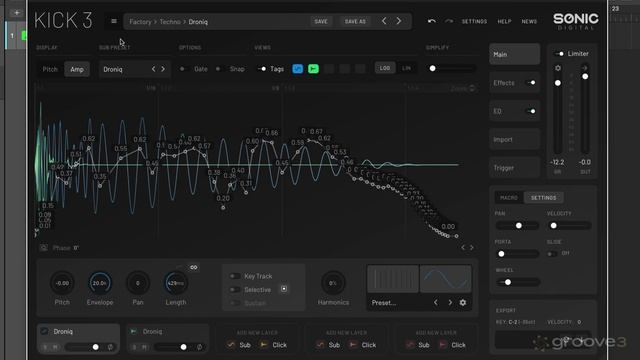Click the SAVE button
Screen dimensions: 640x360
321,21
